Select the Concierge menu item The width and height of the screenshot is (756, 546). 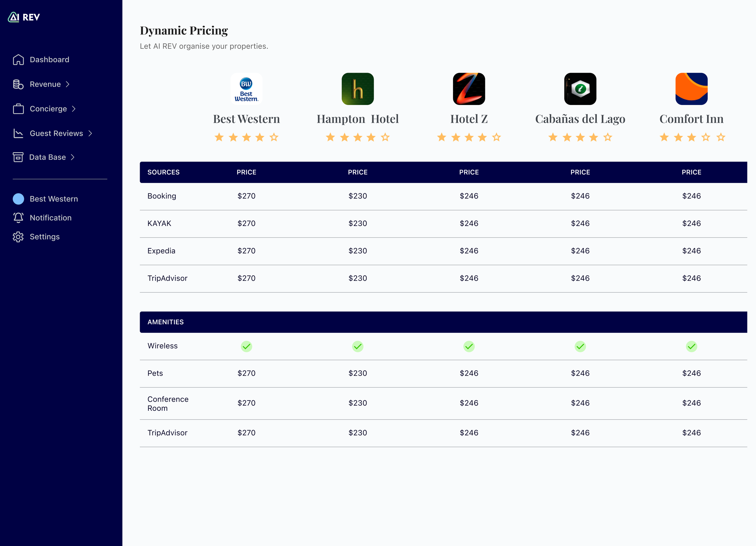click(48, 109)
